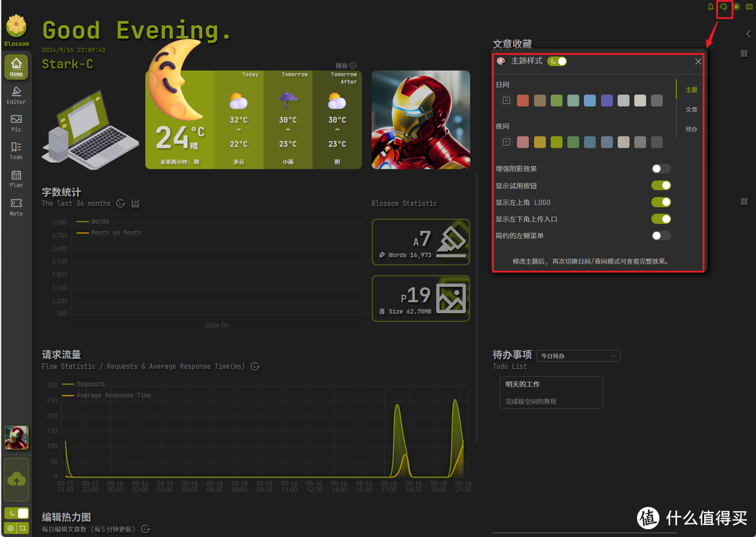This screenshot has height=537, width=756.
Task: Turn off 显示左下角上传入口 switch
Action: click(661, 219)
